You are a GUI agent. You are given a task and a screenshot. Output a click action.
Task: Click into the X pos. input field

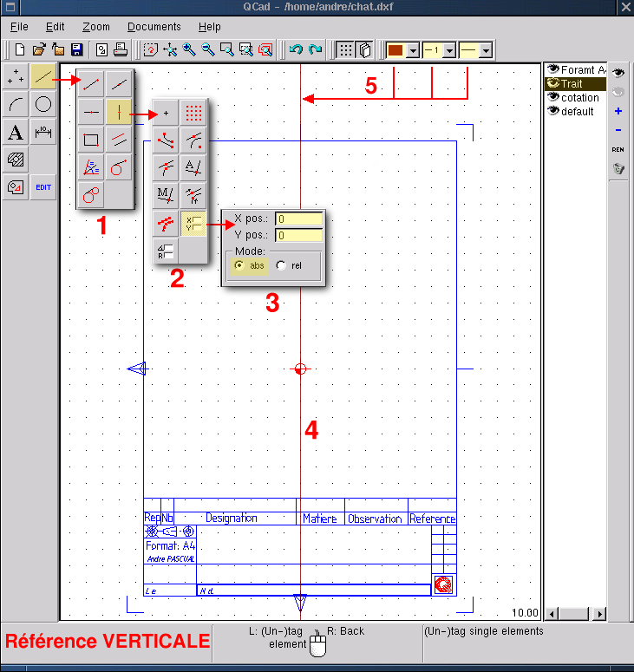click(298, 219)
